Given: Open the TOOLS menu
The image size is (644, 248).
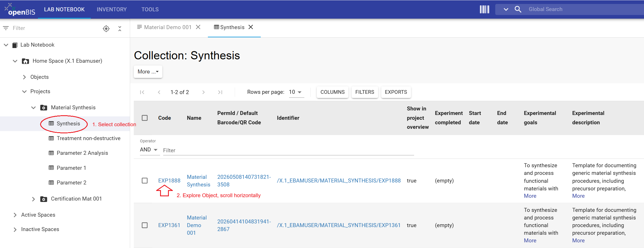Looking at the screenshot, I should click(150, 9).
